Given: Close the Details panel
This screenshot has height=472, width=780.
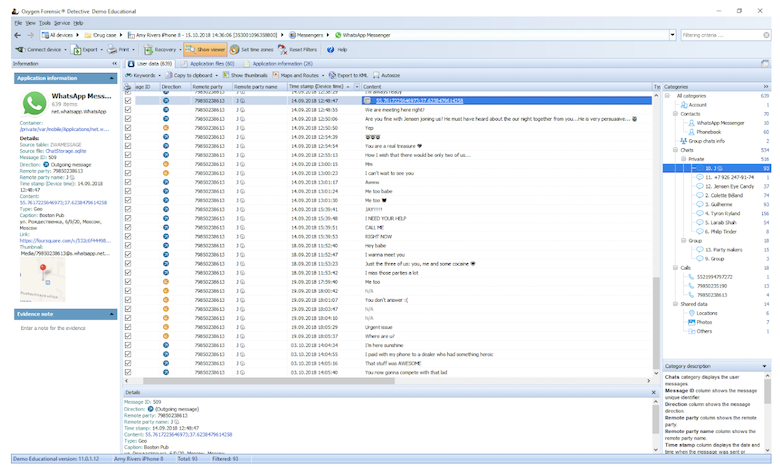Looking at the screenshot, I should tap(654, 393).
